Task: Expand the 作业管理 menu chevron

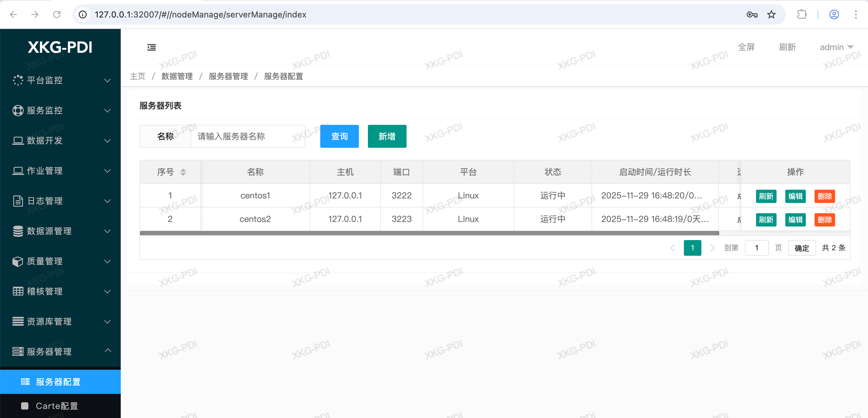Action: 107,171
